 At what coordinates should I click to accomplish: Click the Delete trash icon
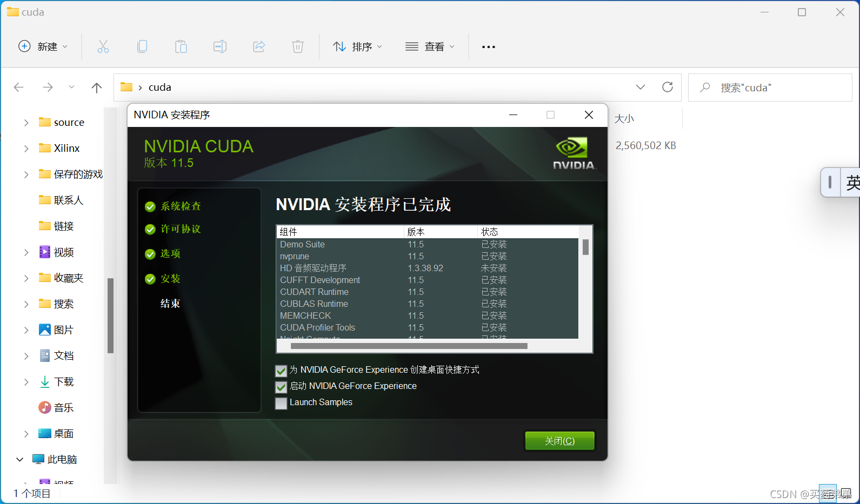pyautogui.click(x=298, y=47)
